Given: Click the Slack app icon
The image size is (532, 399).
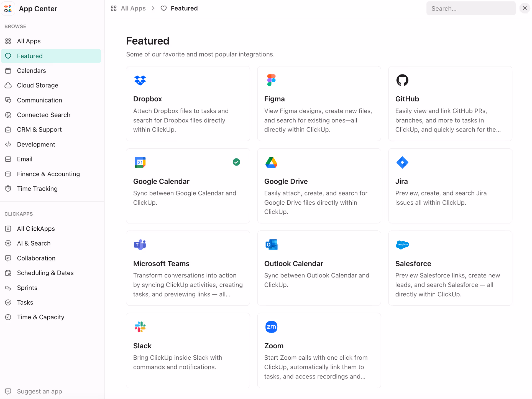Looking at the screenshot, I should pyautogui.click(x=140, y=327).
